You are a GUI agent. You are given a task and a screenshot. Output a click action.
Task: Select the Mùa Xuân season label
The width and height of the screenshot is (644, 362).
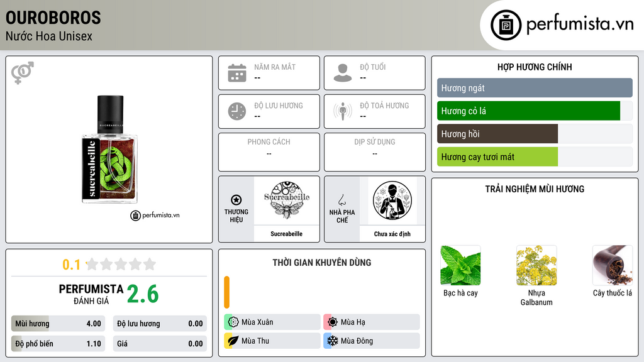point(257,322)
